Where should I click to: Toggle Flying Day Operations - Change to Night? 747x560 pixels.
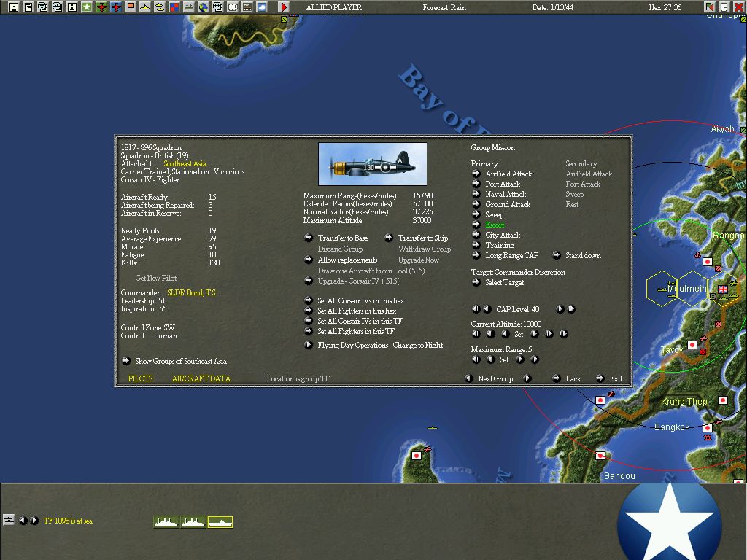point(309,345)
